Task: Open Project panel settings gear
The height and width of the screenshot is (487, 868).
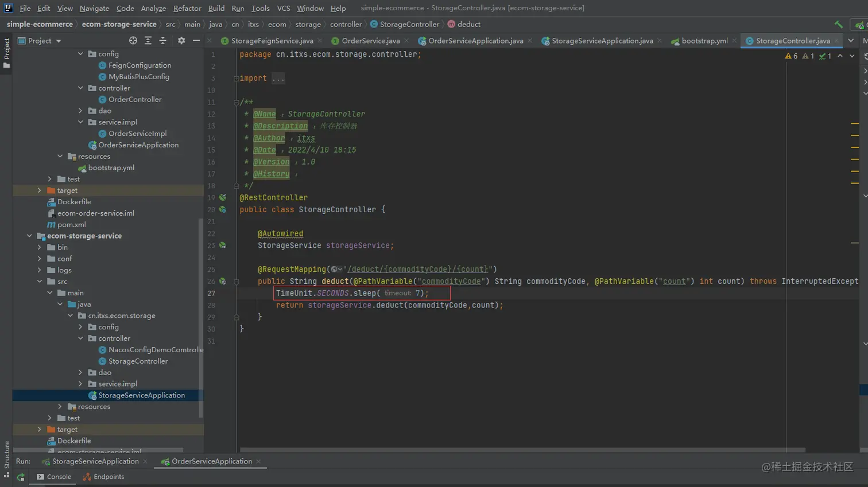Action: (x=181, y=41)
